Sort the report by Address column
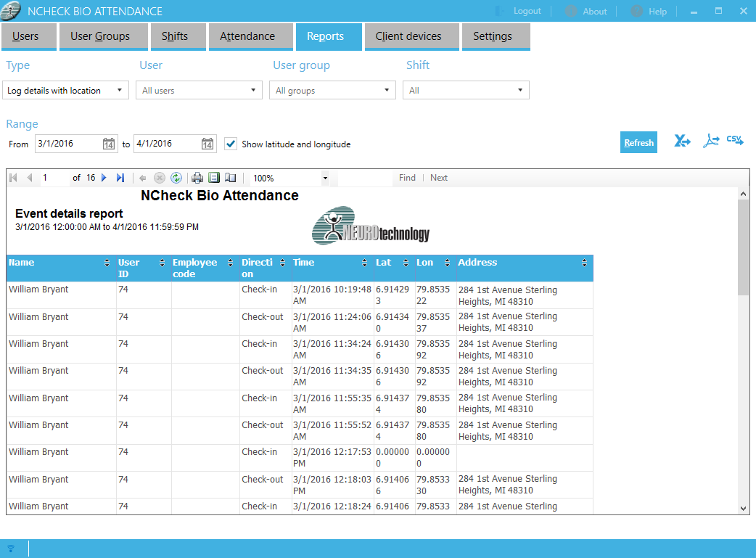This screenshot has width=756, height=558. (x=584, y=263)
